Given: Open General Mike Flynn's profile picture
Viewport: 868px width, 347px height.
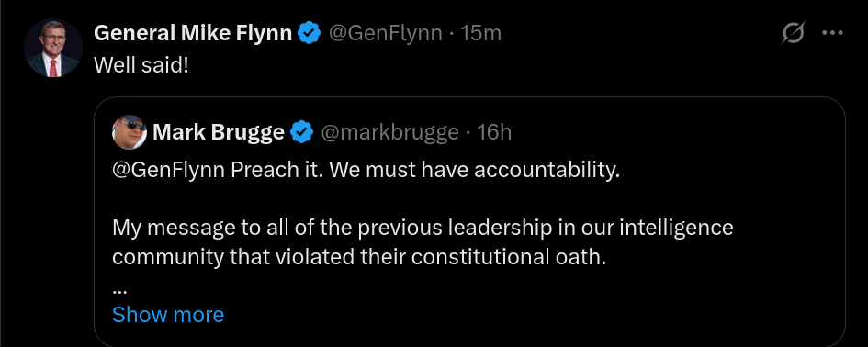Looking at the screenshot, I should [53, 48].
